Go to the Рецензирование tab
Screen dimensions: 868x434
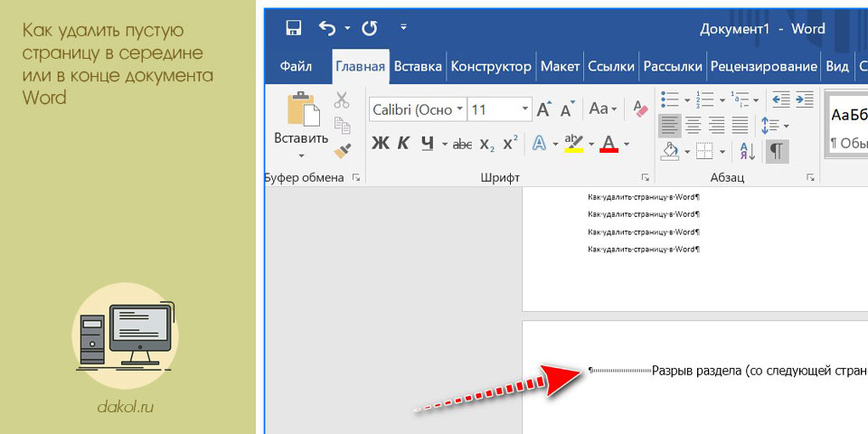[x=764, y=66]
